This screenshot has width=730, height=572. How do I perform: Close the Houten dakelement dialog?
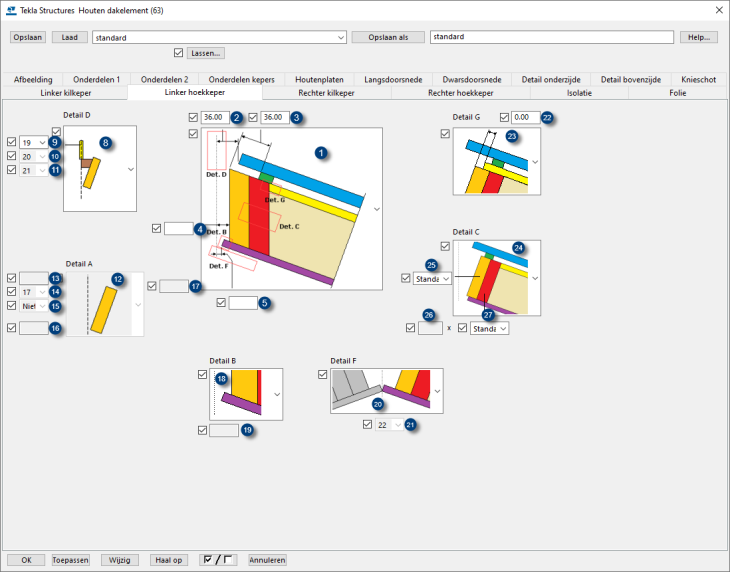pos(719,10)
